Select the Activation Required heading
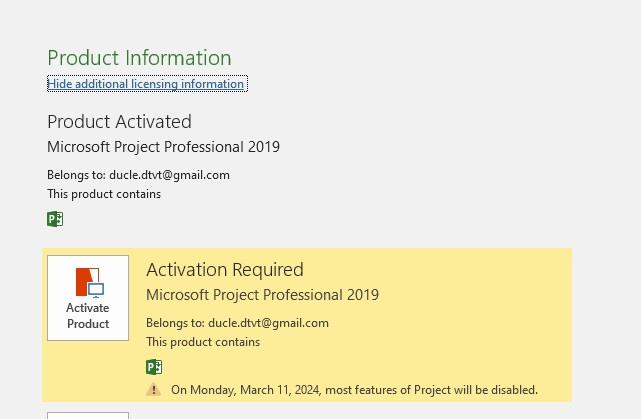The height and width of the screenshot is (419, 641). click(x=225, y=270)
